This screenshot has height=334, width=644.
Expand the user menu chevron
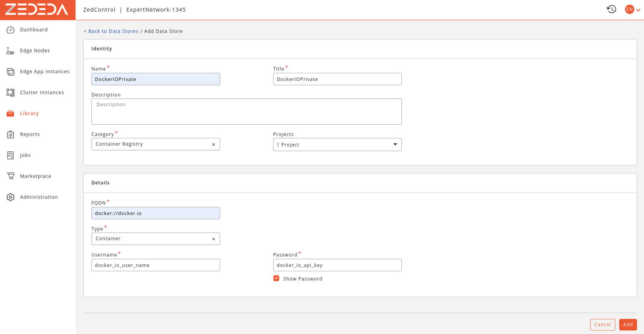638,10
